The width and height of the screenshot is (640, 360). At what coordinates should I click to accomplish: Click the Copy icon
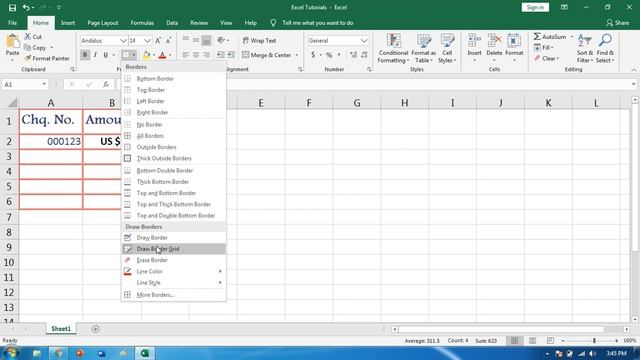click(x=28, y=48)
